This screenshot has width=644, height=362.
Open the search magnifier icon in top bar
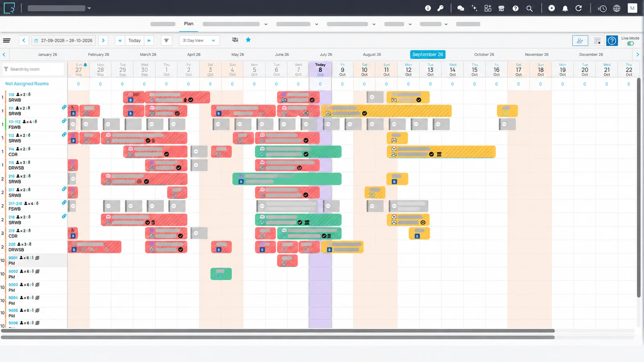coord(529,8)
